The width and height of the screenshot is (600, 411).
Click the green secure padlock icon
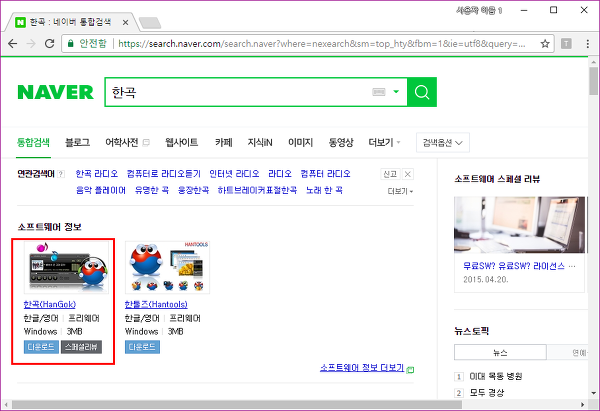click(70, 44)
